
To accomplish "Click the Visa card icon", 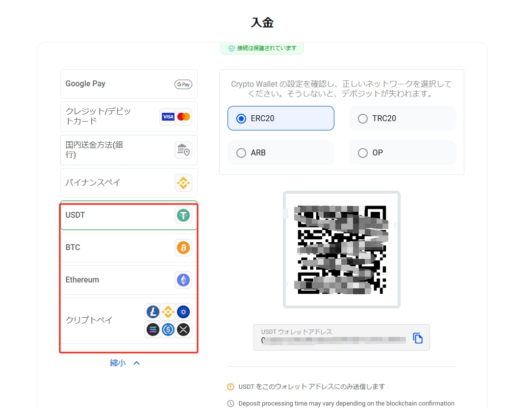I will [168, 117].
